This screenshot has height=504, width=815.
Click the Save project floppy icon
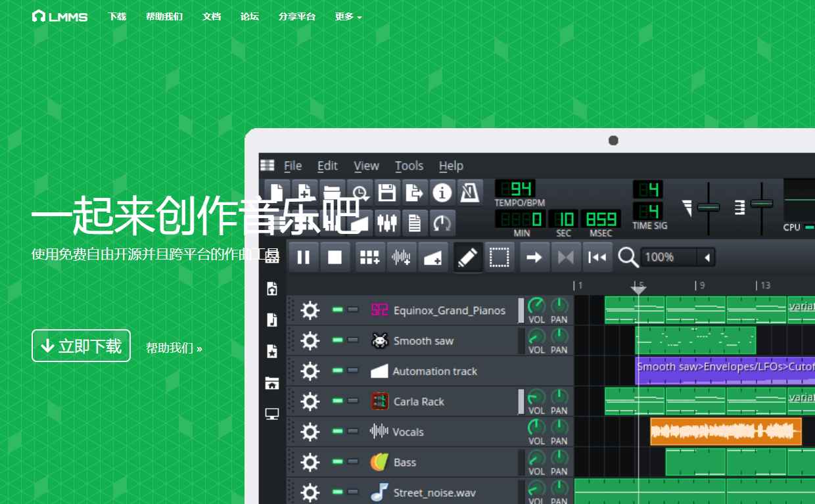pos(387,193)
